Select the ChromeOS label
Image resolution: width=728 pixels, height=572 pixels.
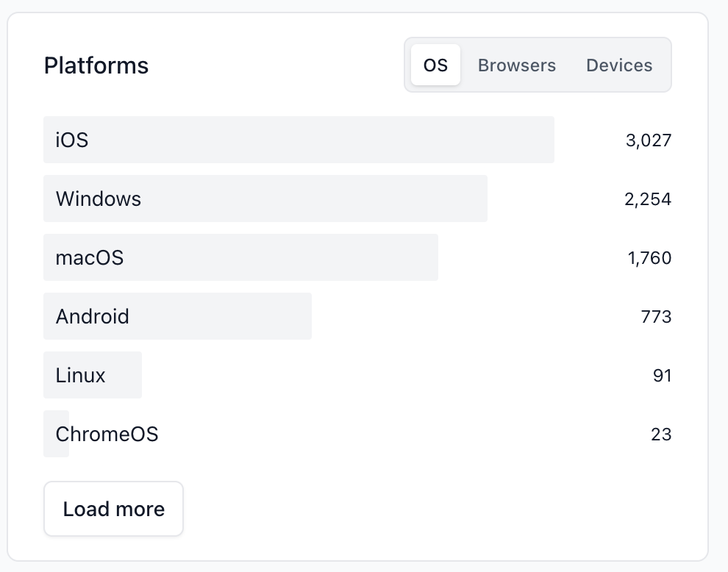pyautogui.click(x=107, y=434)
